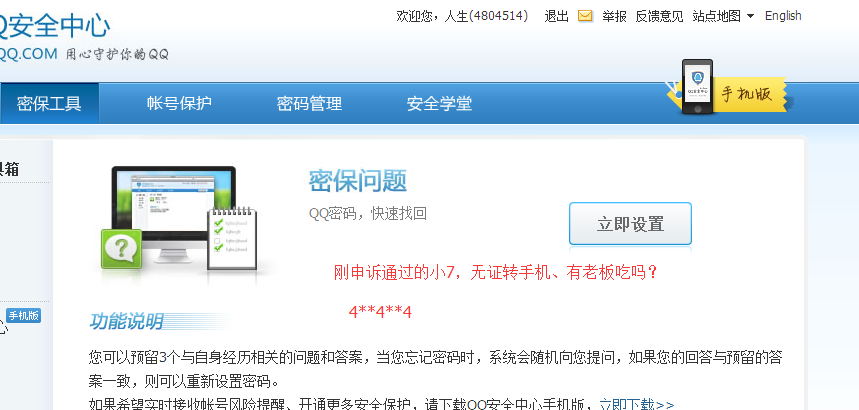
Task: Click the 密保问题 heading
Action: point(358,180)
